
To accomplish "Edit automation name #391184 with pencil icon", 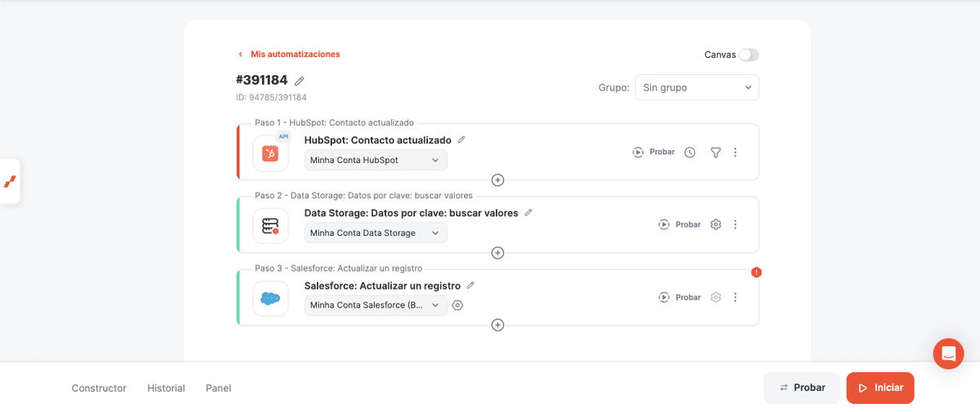I will point(300,81).
